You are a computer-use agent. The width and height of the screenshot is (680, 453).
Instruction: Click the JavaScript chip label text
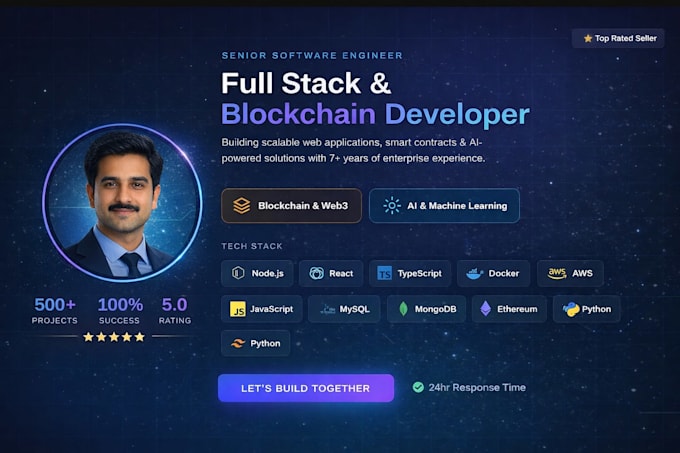271,309
